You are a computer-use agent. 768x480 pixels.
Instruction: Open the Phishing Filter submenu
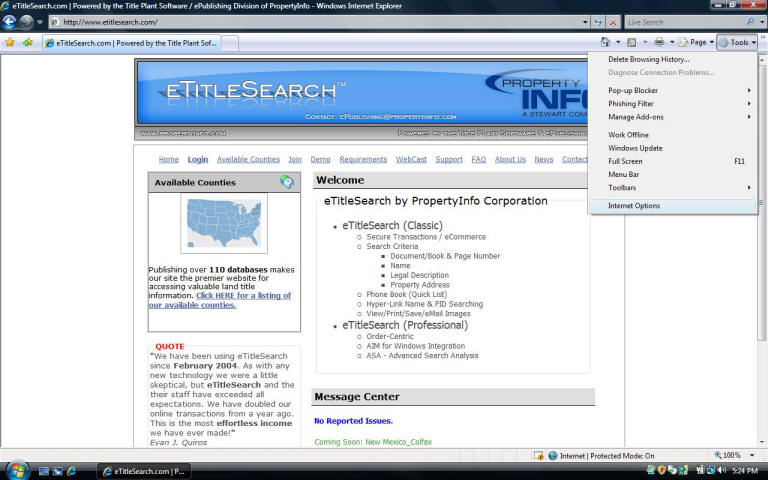pos(672,104)
